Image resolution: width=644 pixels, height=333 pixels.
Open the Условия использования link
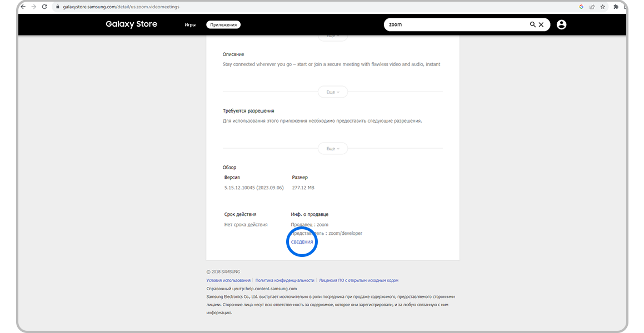[x=228, y=280]
